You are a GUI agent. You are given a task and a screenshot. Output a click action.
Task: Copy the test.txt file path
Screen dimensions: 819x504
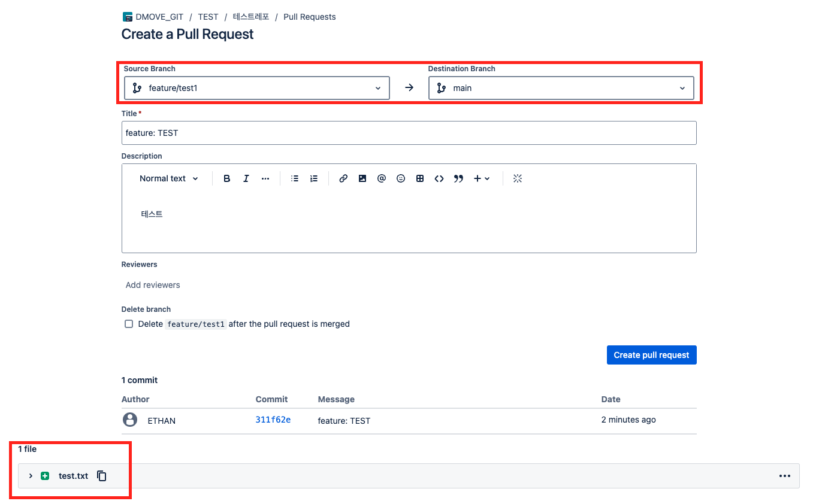[x=102, y=476]
